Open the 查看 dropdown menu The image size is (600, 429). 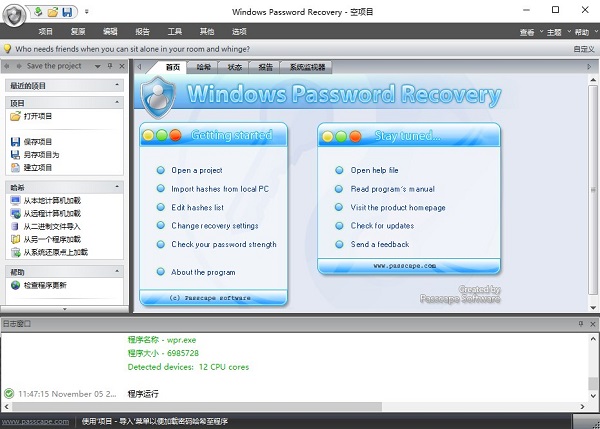[x=531, y=32]
